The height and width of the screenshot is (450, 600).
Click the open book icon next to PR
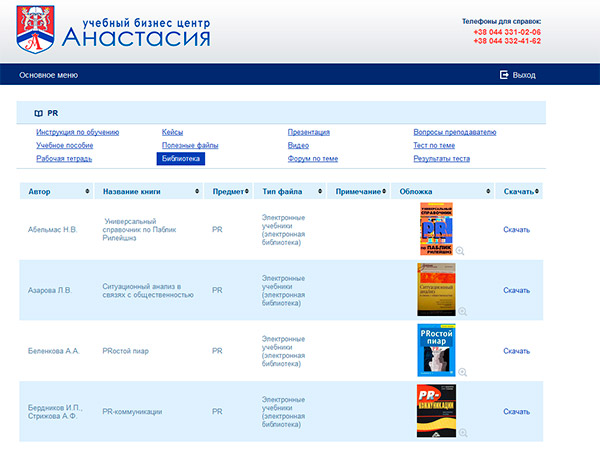tap(38, 114)
